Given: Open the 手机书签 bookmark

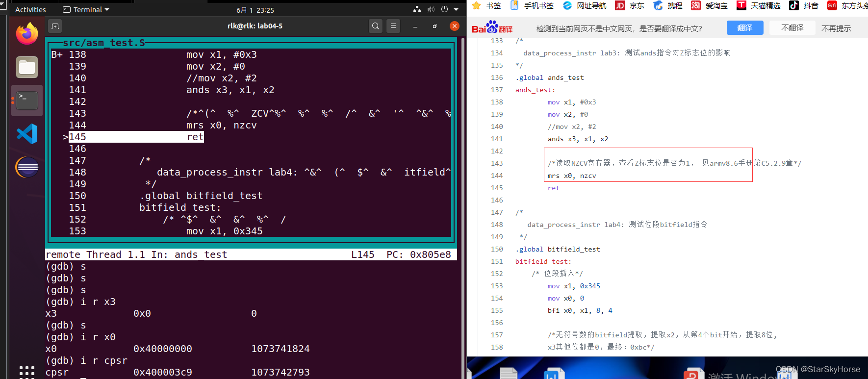Looking at the screenshot, I should tap(532, 5).
